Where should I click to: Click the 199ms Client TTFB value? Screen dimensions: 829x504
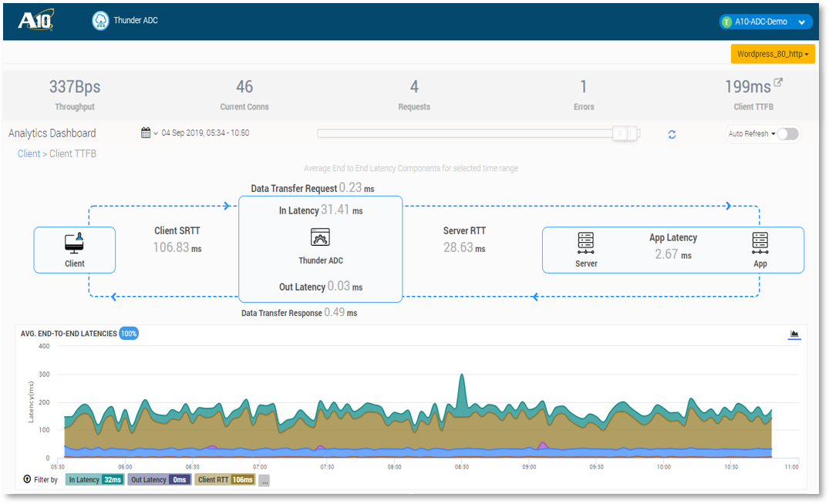coord(747,86)
